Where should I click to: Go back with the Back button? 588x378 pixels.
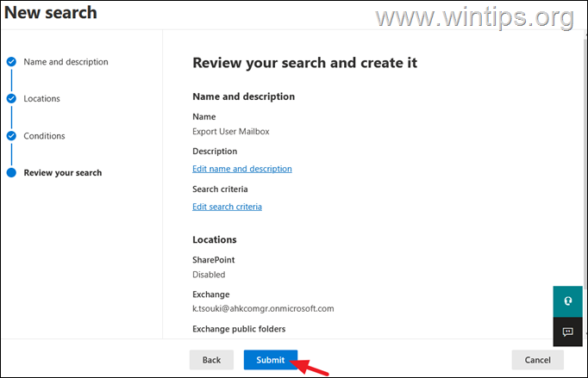pos(211,360)
